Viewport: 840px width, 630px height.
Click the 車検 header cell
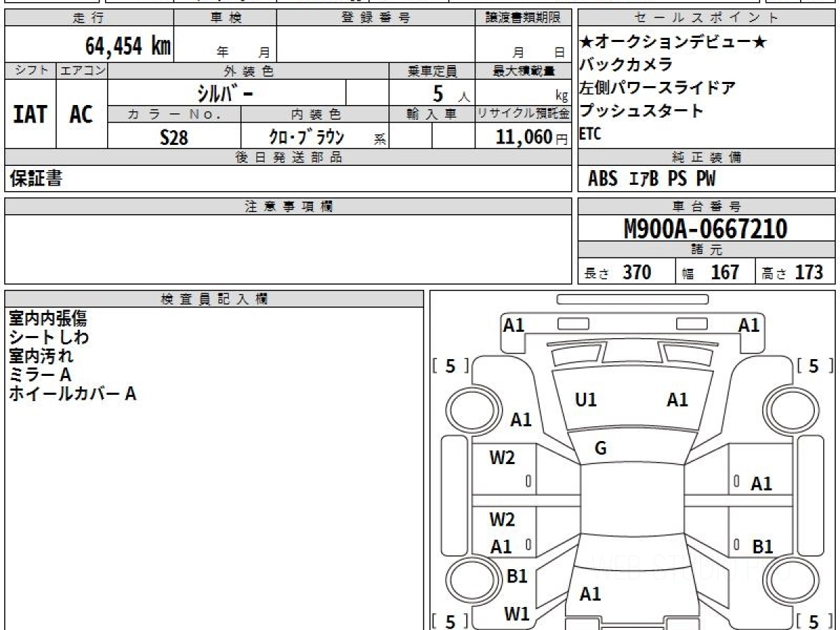(x=225, y=18)
